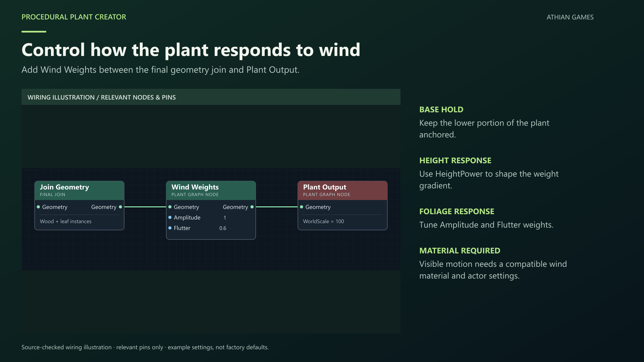Click the 'ATHIAN GAMES' text
Screen dimensions: 644x362
coord(570,17)
